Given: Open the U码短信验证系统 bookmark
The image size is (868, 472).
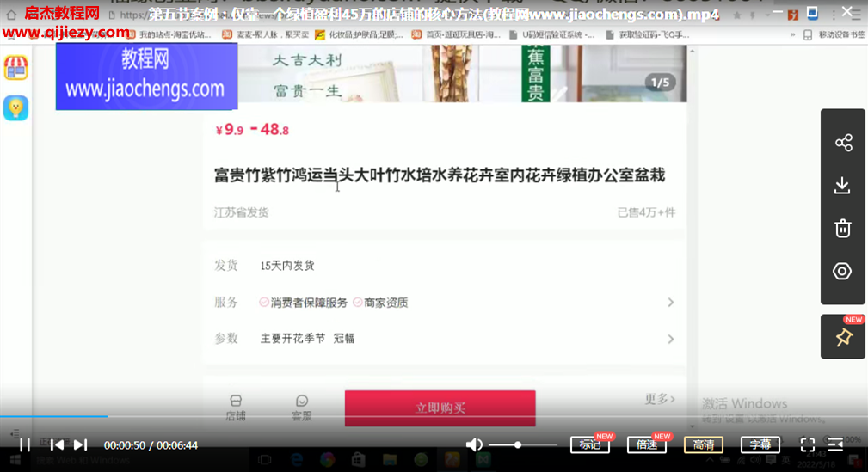Looking at the screenshot, I should (x=552, y=34).
